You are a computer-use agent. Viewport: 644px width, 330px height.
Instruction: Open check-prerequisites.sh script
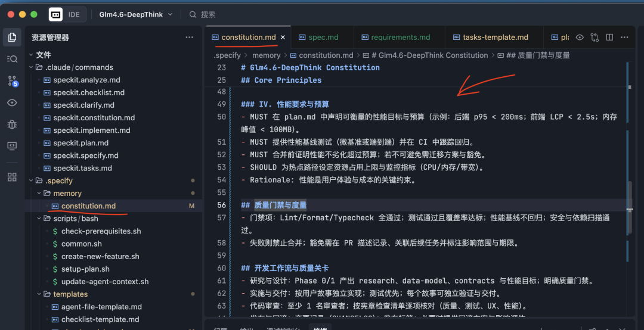point(101,231)
